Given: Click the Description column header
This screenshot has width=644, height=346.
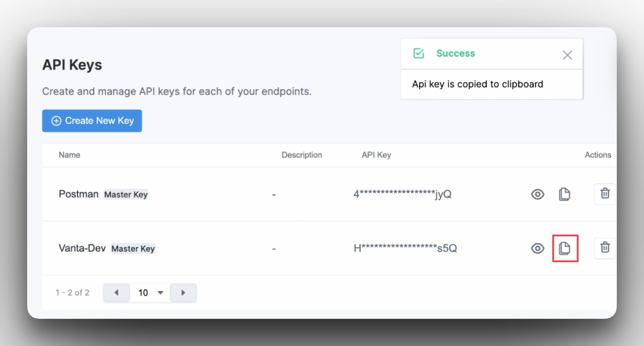Looking at the screenshot, I should click(x=302, y=155).
